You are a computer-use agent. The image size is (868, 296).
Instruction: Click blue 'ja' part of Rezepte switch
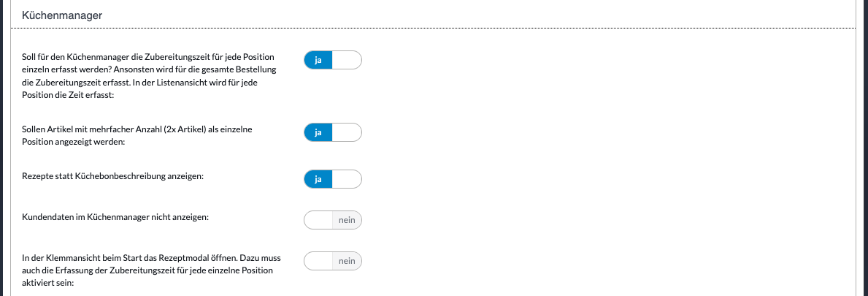point(318,179)
